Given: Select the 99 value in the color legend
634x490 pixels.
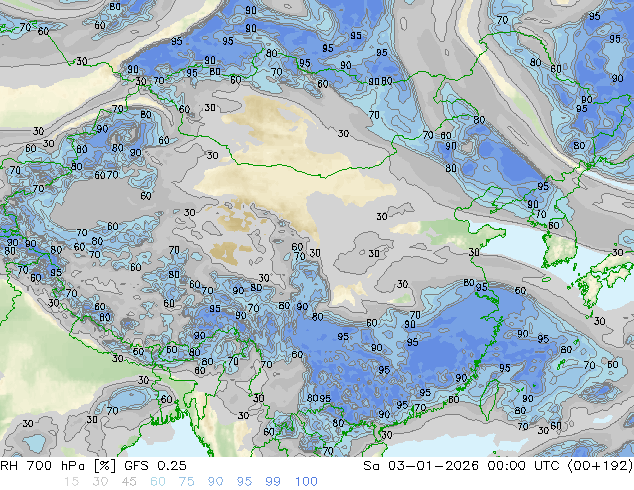Looking at the screenshot, I should pyautogui.click(x=273, y=482).
